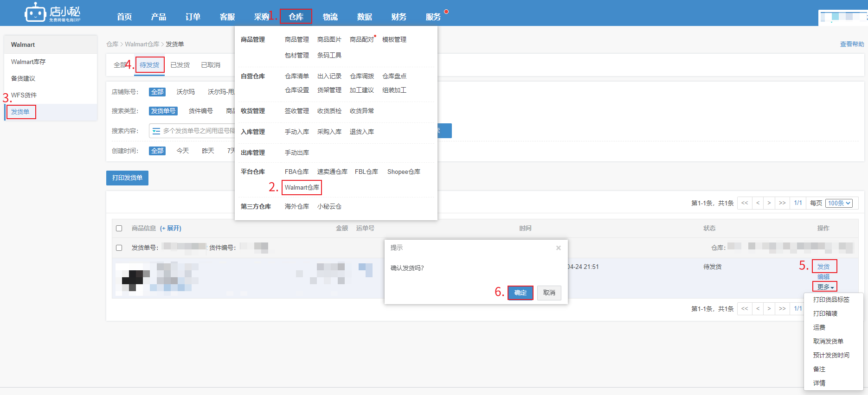The width and height of the screenshot is (868, 395).
Task: Select Shopee仓库 menu entry
Action: pos(404,172)
